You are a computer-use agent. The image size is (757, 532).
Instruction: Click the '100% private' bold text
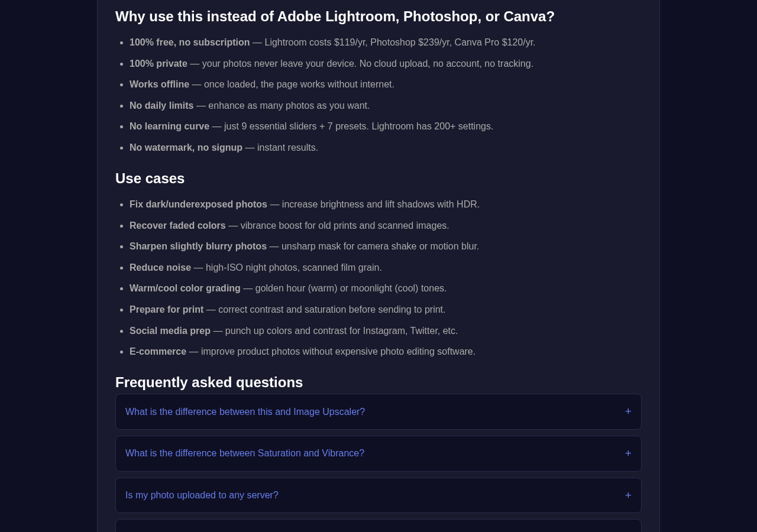click(158, 64)
